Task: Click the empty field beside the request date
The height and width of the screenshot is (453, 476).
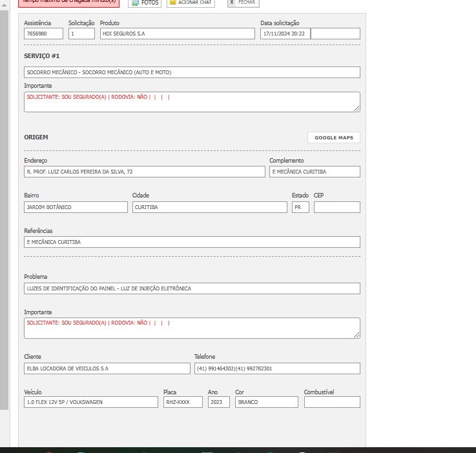Action: pyautogui.click(x=335, y=34)
